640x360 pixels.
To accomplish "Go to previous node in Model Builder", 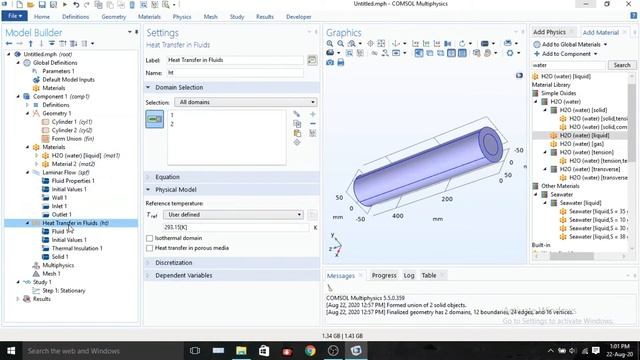I will [x=9, y=43].
